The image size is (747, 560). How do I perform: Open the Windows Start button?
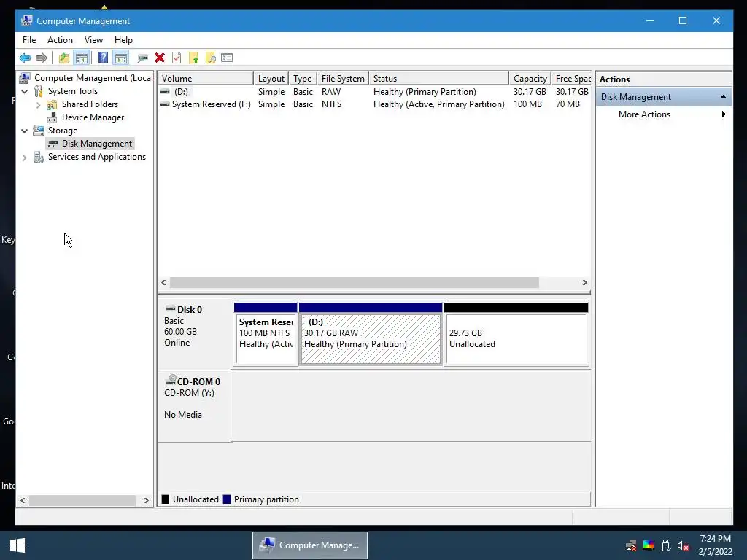(18, 545)
